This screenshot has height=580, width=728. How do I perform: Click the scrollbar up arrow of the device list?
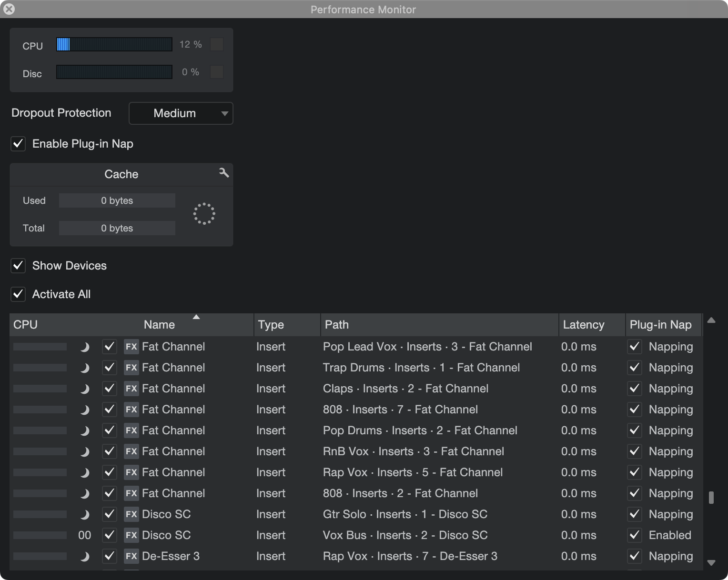tap(711, 320)
